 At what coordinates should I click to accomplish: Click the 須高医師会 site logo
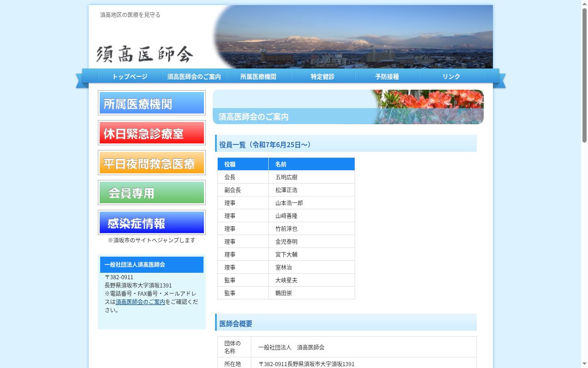[145, 54]
